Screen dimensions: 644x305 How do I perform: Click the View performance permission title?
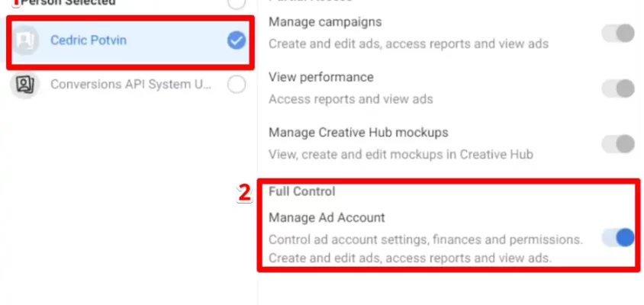pyautogui.click(x=320, y=77)
